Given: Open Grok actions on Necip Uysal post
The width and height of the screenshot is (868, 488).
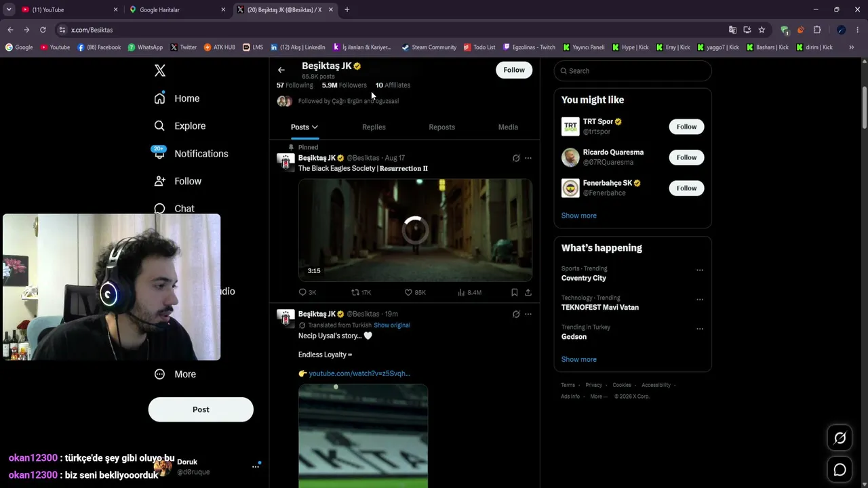Looking at the screenshot, I should coord(516,314).
